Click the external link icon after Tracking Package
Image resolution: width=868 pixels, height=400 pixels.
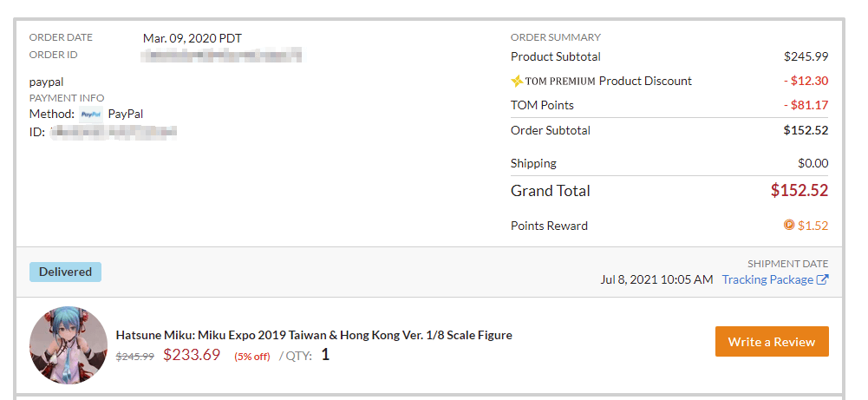823,279
